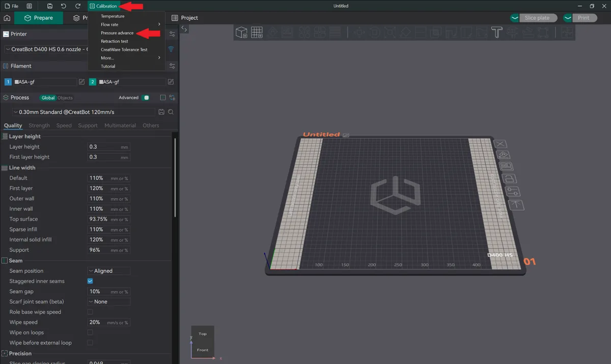Click the plate arrange icon

(x=506, y=166)
